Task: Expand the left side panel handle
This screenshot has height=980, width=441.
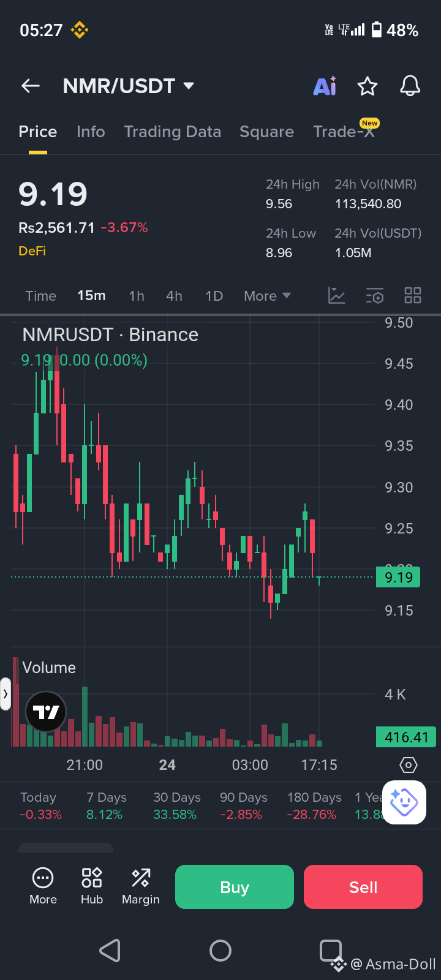Action: [x=6, y=694]
